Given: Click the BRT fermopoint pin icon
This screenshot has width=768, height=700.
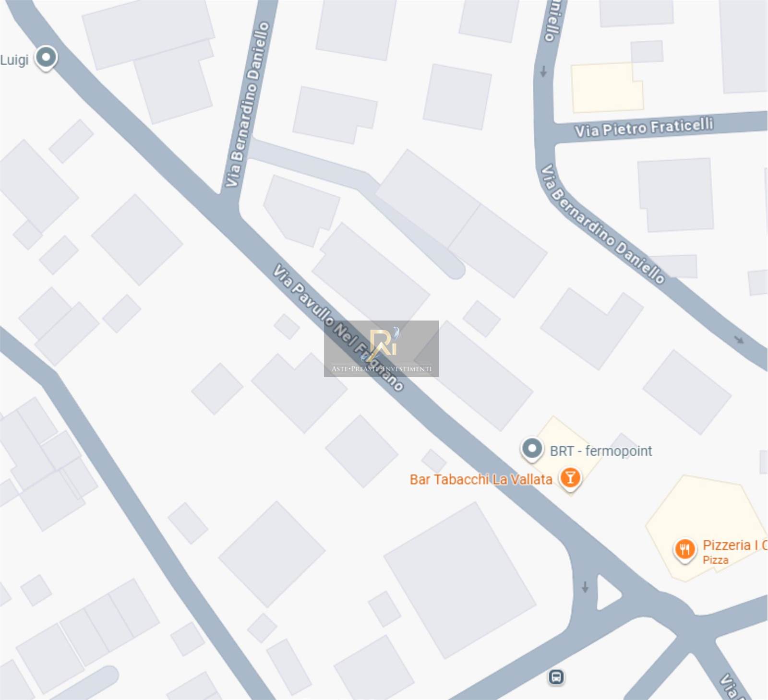Looking at the screenshot, I should 532,450.
